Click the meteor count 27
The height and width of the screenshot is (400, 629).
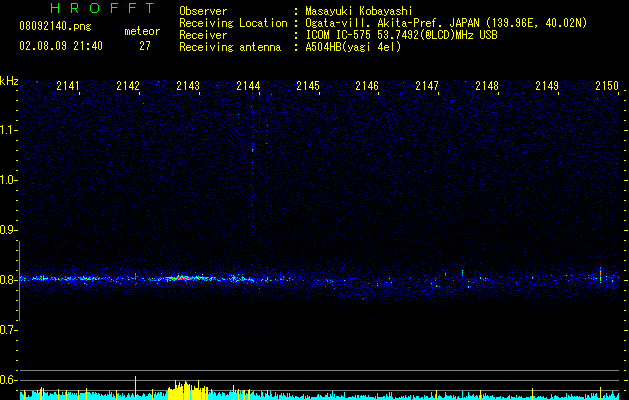145,46
